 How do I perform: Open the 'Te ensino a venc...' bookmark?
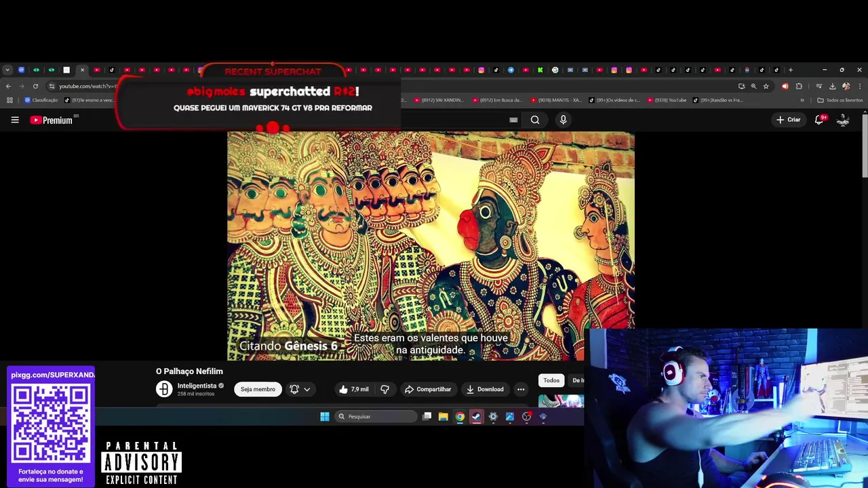point(89,100)
